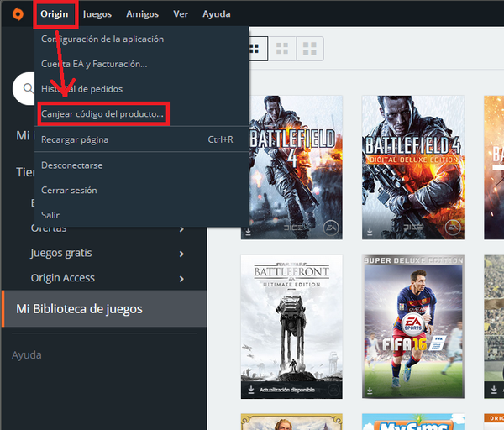Open Battlefield 4 Digital Deluxe Edition tile
The height and width of the screenshot is (430, 504).
413,167
